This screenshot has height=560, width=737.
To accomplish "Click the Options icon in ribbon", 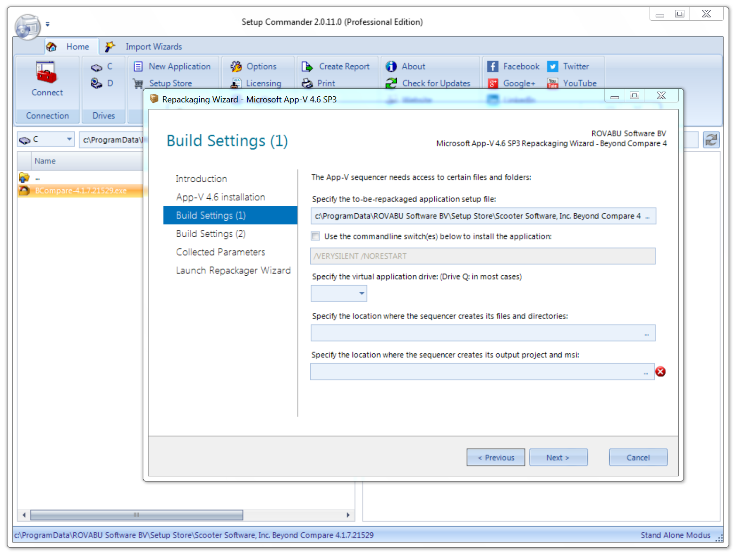I will [x=236, y=67].
